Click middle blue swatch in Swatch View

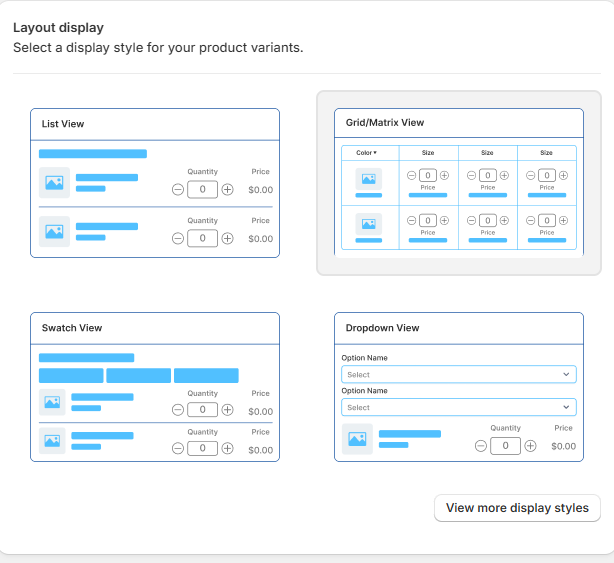139,375
